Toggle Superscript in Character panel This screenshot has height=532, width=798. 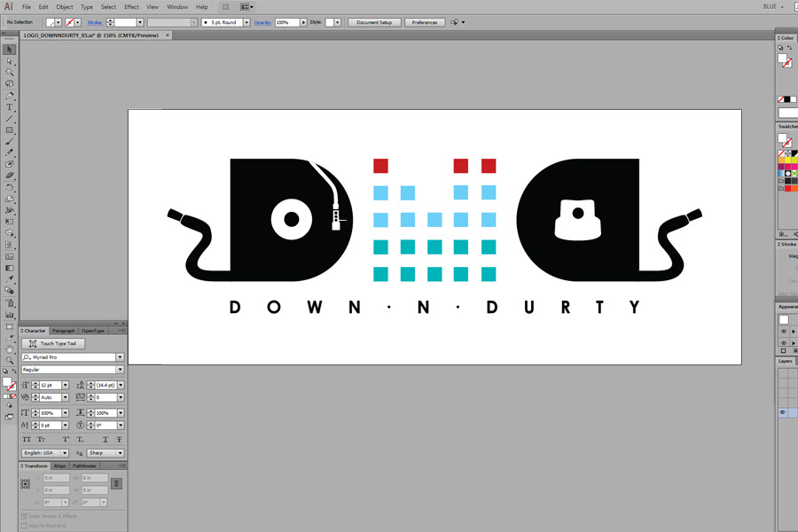point(66,440)
